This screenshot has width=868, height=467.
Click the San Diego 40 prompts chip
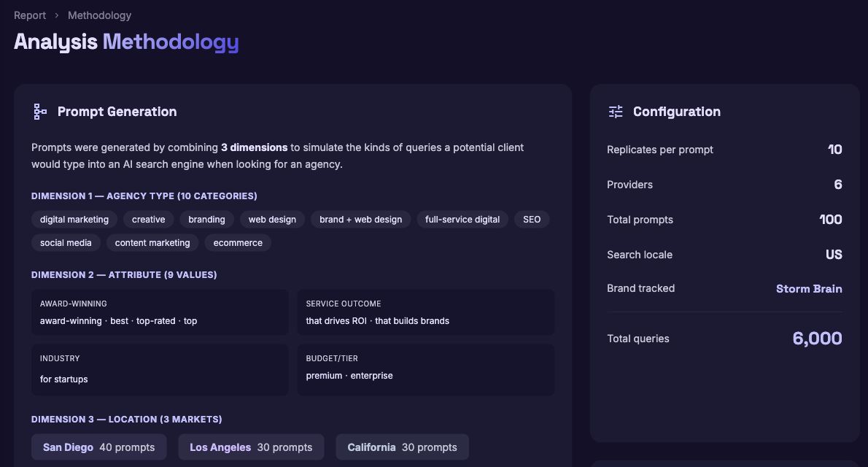click(x=99, y=447)
